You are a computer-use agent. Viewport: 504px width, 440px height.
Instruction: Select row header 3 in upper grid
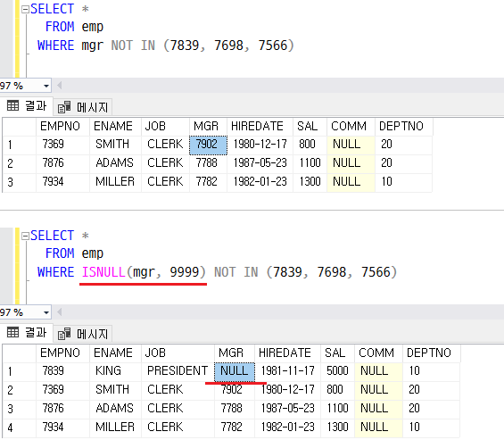[20, 182]
